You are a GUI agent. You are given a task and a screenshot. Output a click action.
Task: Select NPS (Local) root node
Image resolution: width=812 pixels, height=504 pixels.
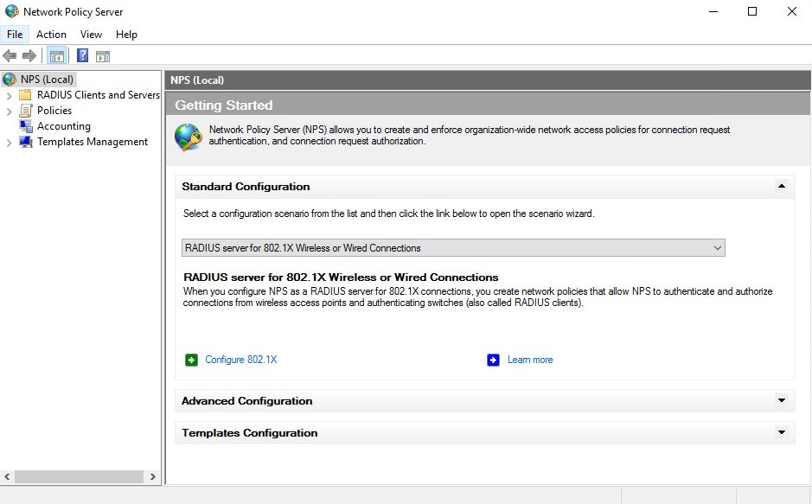point(47,80)
